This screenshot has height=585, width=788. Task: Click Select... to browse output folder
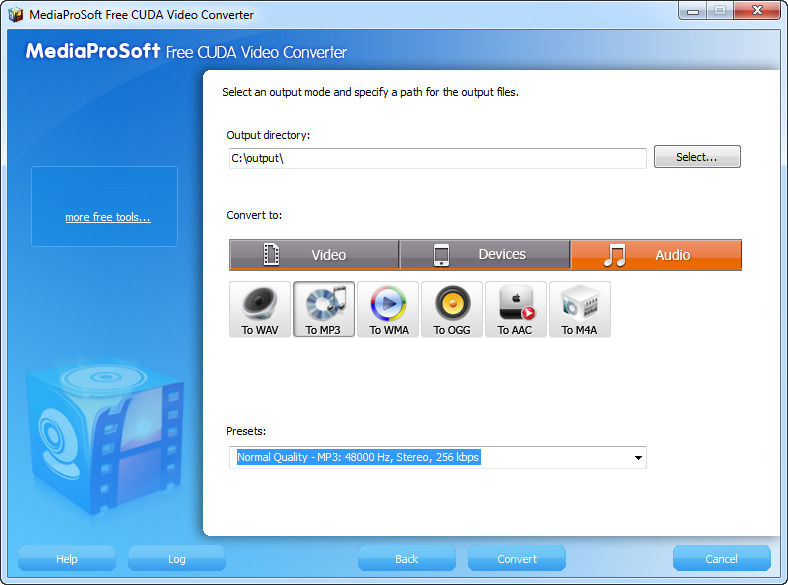coord(697,157)
